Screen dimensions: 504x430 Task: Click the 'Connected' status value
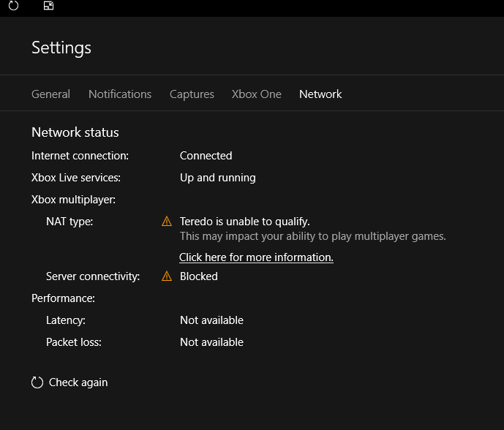206,156
